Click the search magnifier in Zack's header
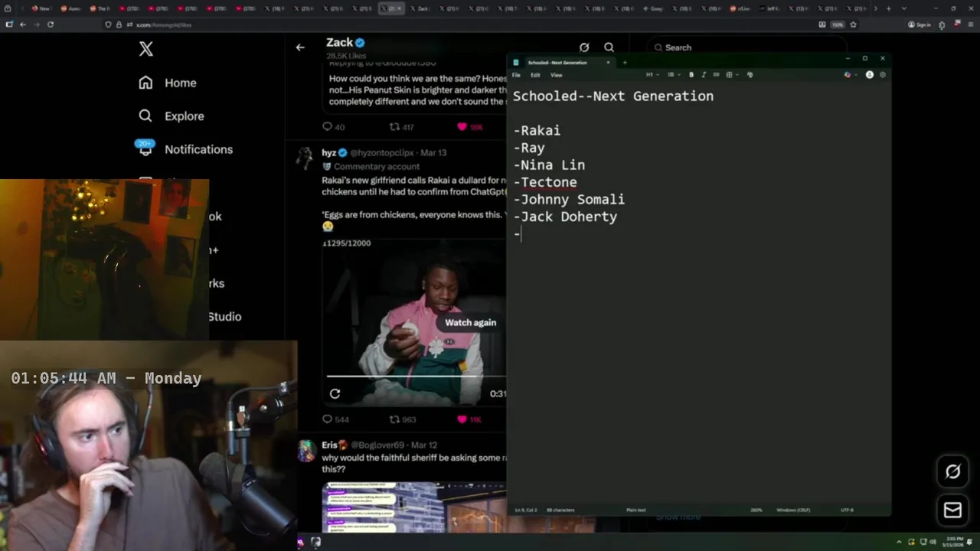The image size is (980, 551). click(609, 47)
